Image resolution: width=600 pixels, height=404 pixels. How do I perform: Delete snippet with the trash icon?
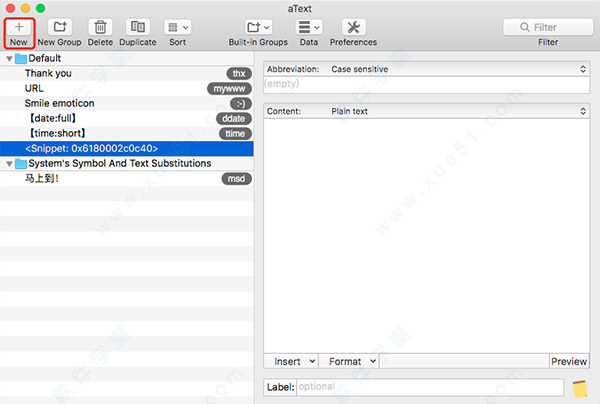click(100, 27)
